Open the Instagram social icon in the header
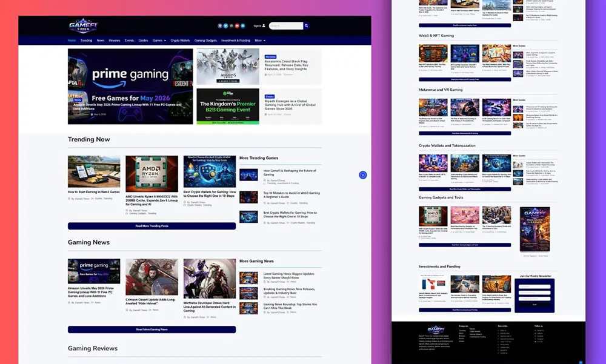The image size is (606, 364). 231,26
